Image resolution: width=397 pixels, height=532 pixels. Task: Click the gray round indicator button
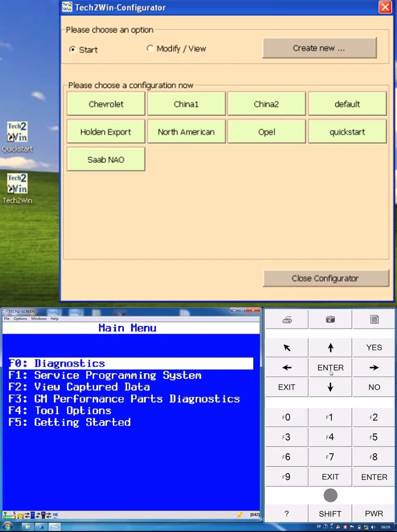pyautogui.click(x=330, y=495)
